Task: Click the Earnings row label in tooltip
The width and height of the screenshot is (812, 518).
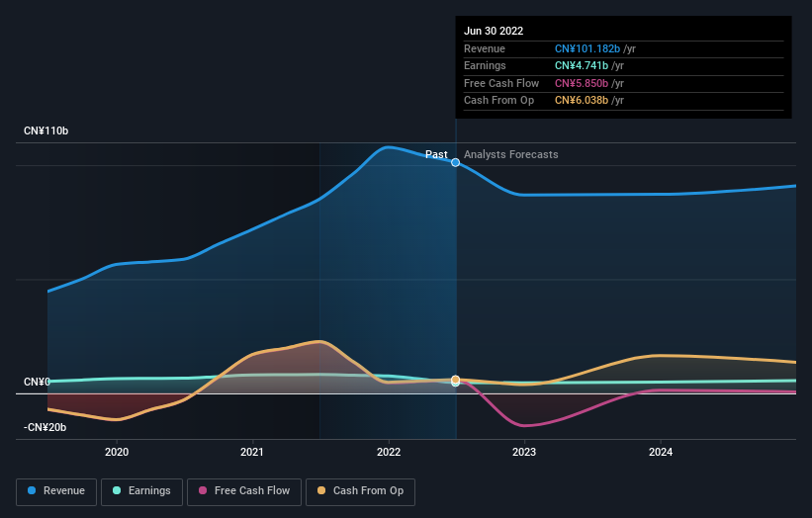Action: click(x=486, y=65)
